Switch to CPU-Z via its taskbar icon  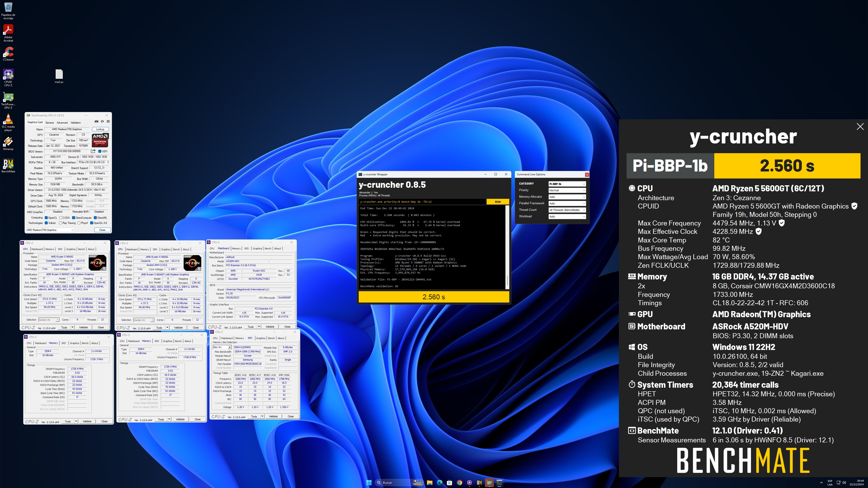[x=469, y=483]
